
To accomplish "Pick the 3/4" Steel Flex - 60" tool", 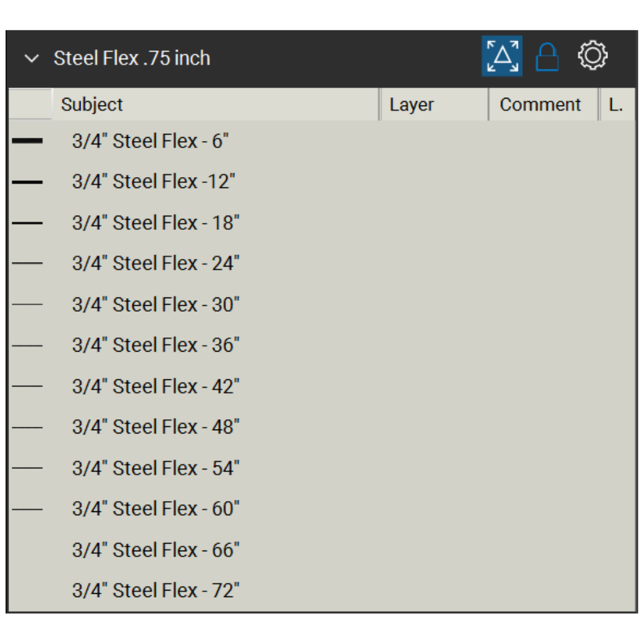I will point(156,509).
